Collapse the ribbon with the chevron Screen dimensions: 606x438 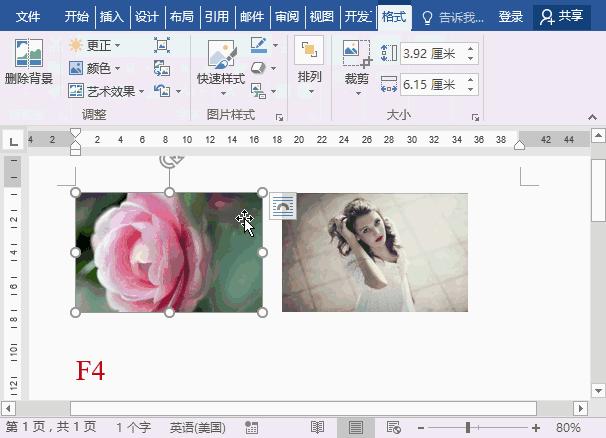pyautogui.click(x=592, y=117)
